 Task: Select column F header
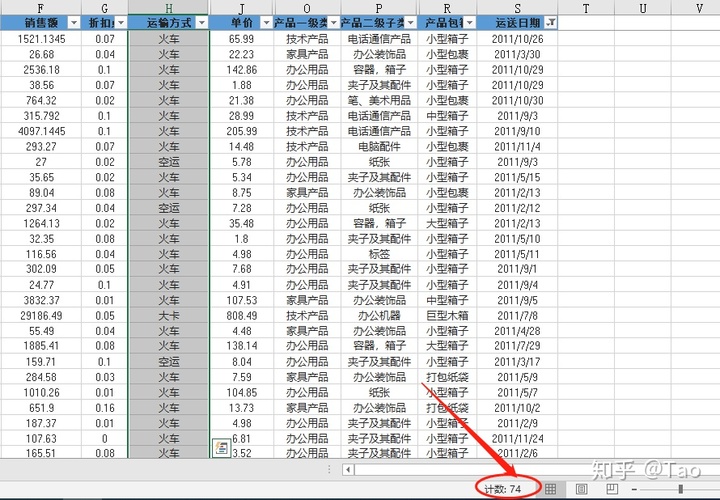tap(41, 8)
